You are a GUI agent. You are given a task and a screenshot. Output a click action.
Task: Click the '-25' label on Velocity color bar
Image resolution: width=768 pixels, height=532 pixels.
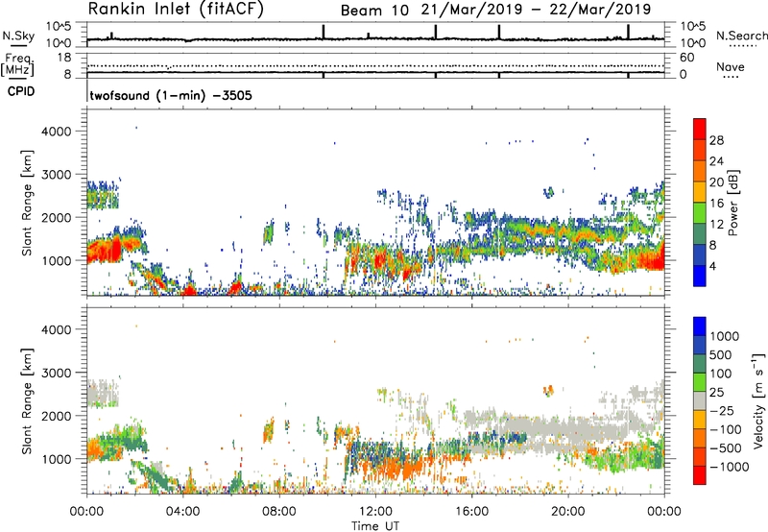[723, 411]
